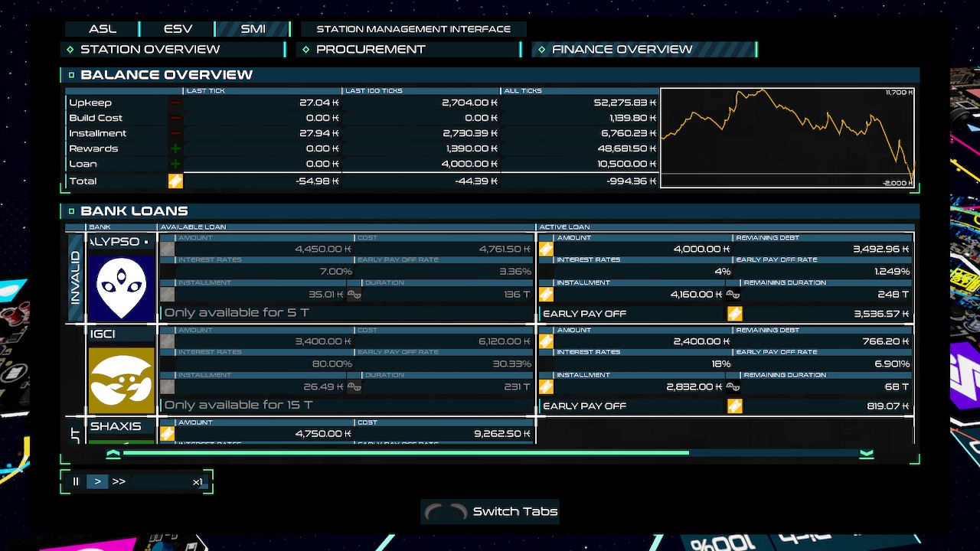Image resolution: width=980 pixels, height=551 pixels.
Task: Click the IGCI bank crab logo
Action: point(121,380)
